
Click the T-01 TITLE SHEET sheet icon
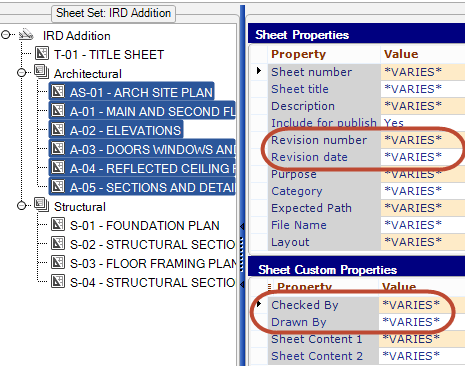[x=41, y=53]
